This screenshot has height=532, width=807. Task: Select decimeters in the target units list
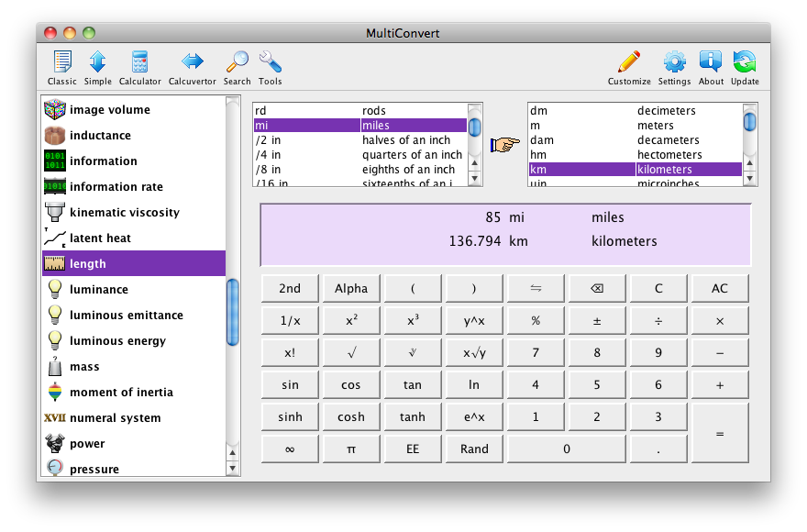tap(636, 111)
